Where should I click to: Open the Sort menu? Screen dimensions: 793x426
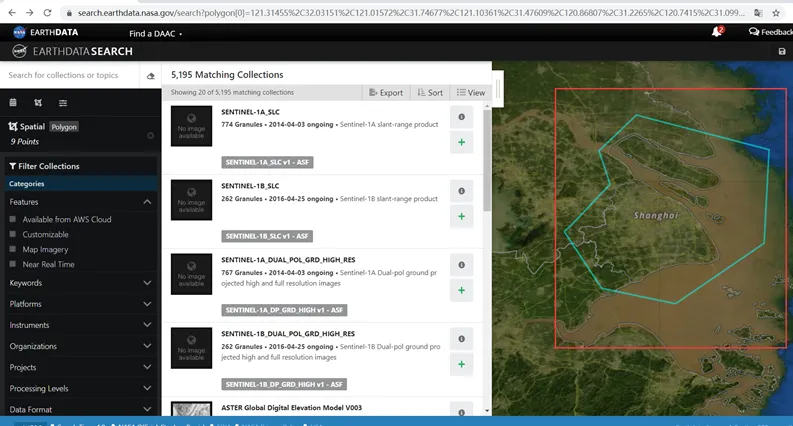pos(430,93)
